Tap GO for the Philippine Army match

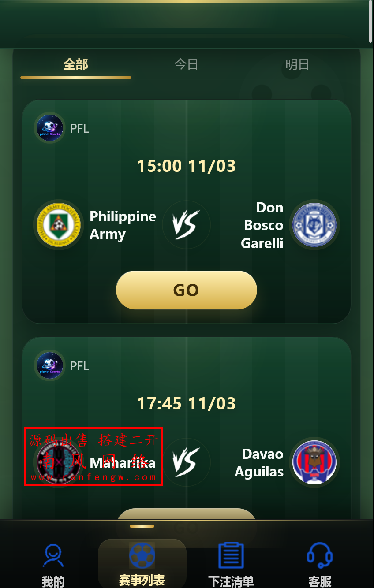coord(187,290)
